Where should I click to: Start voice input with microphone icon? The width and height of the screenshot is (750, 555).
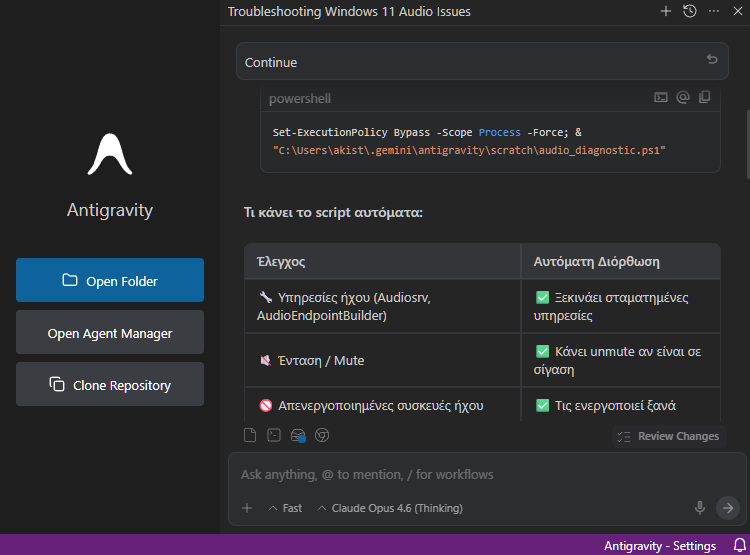coord(700,508)
